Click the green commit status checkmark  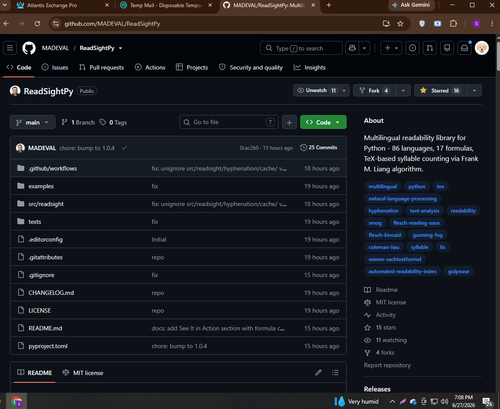pos(124,148)
